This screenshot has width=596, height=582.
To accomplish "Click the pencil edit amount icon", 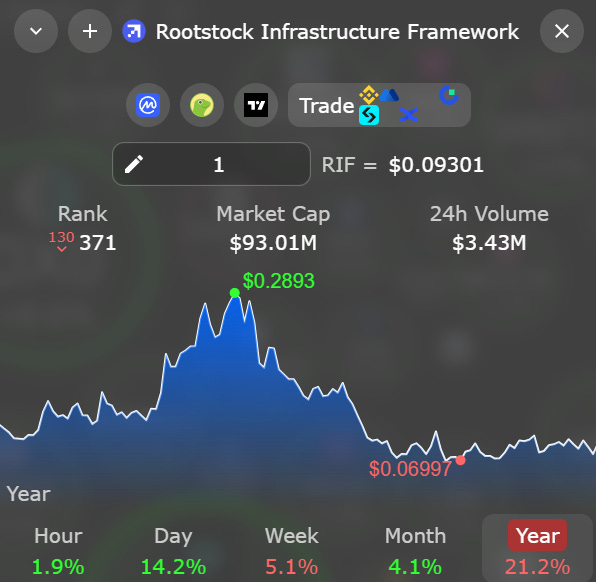I will click(x=134, y=164).
